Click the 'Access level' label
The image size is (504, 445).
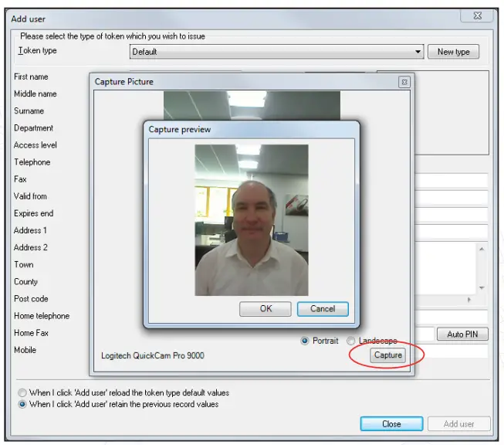(x=35, y=145)
